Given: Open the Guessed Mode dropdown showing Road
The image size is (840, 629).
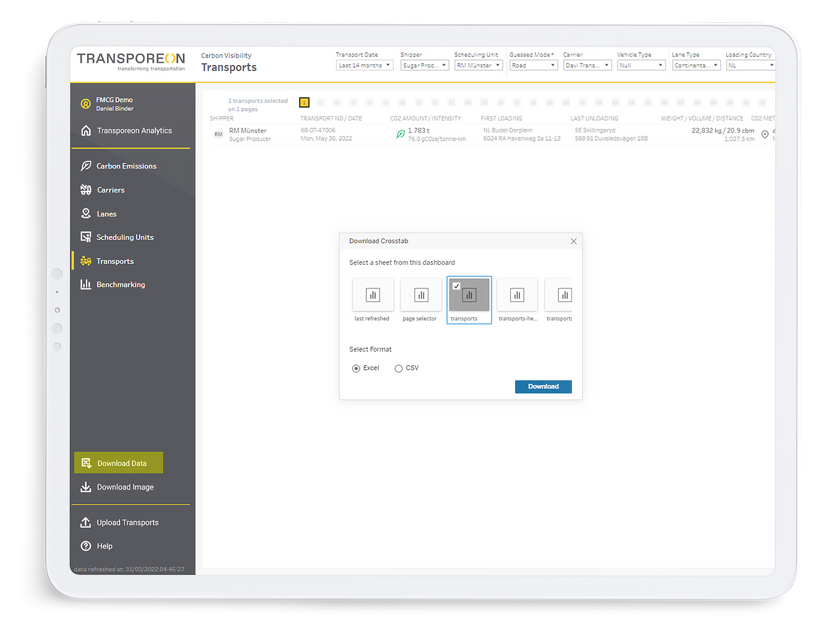Looking at the screenshot, I should pos(533,66).
